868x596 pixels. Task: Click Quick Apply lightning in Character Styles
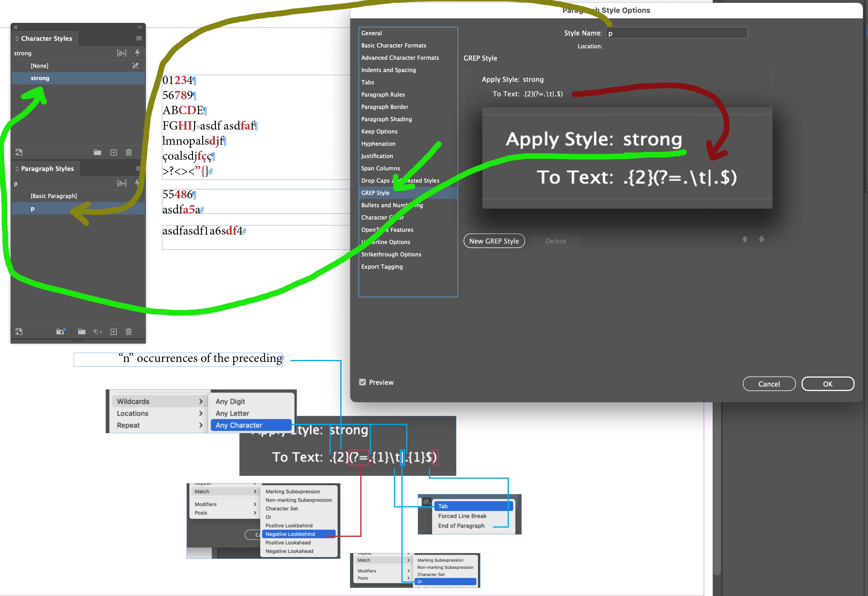click(137, 53)
